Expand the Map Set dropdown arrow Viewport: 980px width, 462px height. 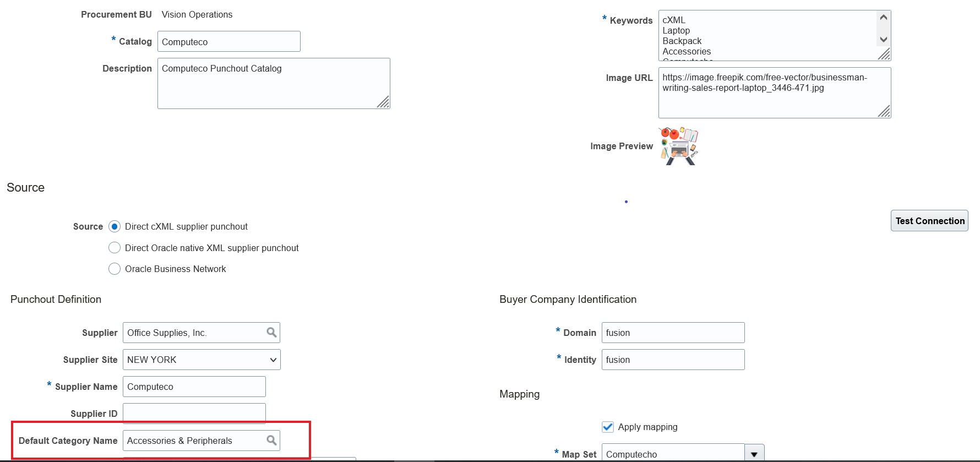click(754, 454)
